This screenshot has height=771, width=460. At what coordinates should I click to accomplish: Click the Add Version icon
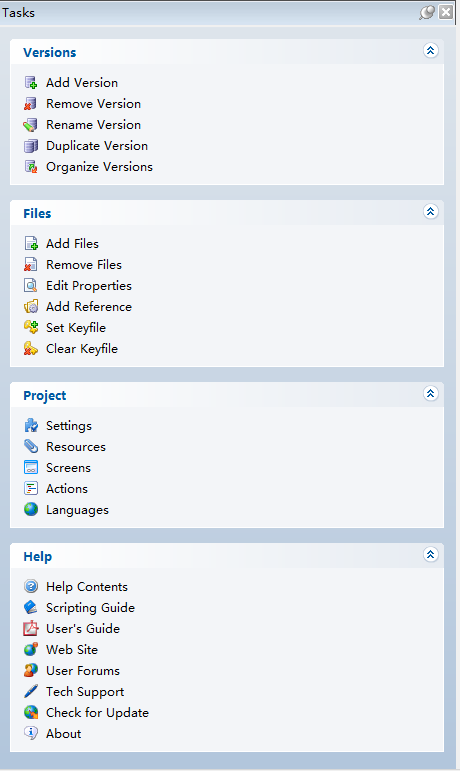[31, 83]
